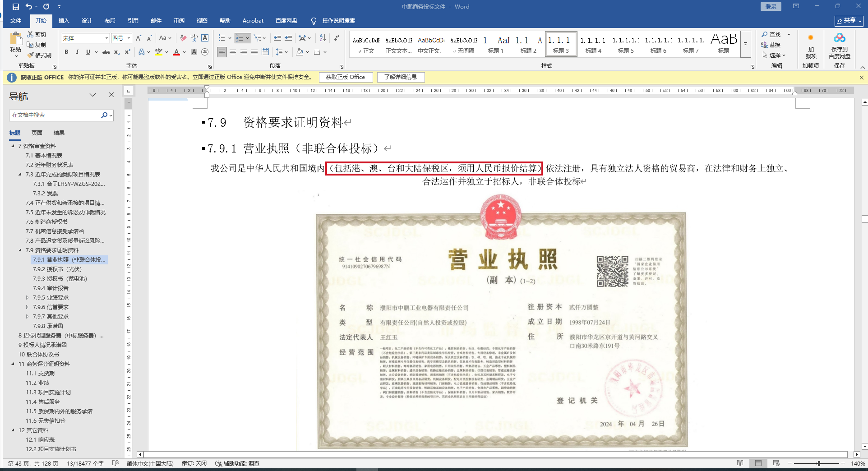Align paragraph to the right

click(x=244, y=52)
